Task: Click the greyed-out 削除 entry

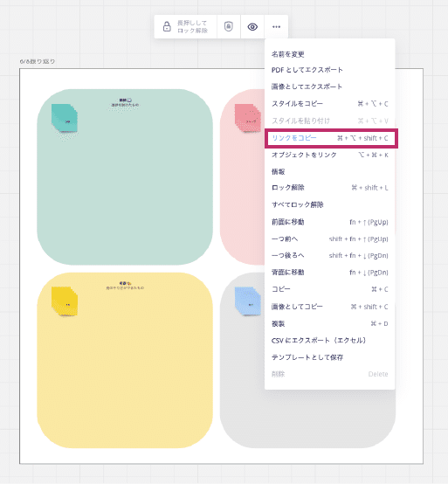Action: pos(329,374)
